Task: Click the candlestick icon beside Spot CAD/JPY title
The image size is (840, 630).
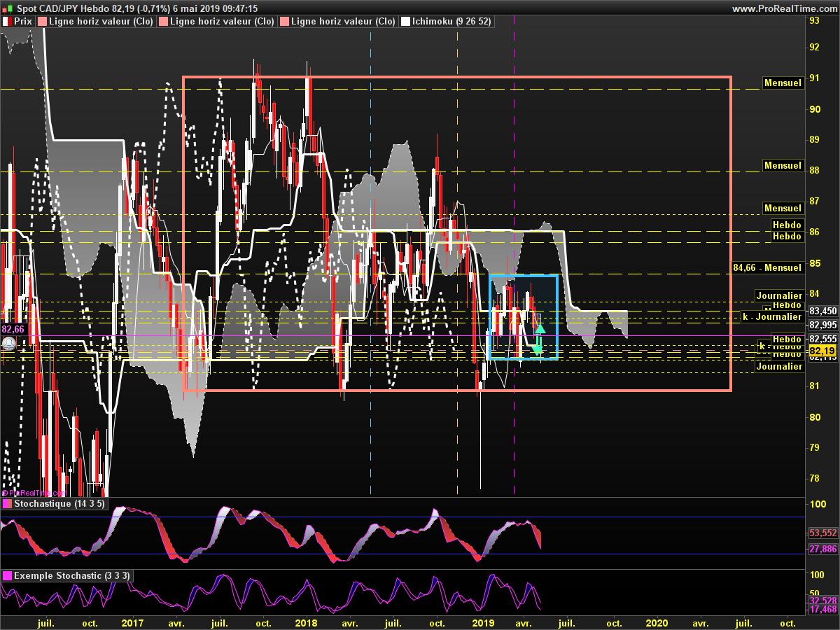Action: pos(8,8)
